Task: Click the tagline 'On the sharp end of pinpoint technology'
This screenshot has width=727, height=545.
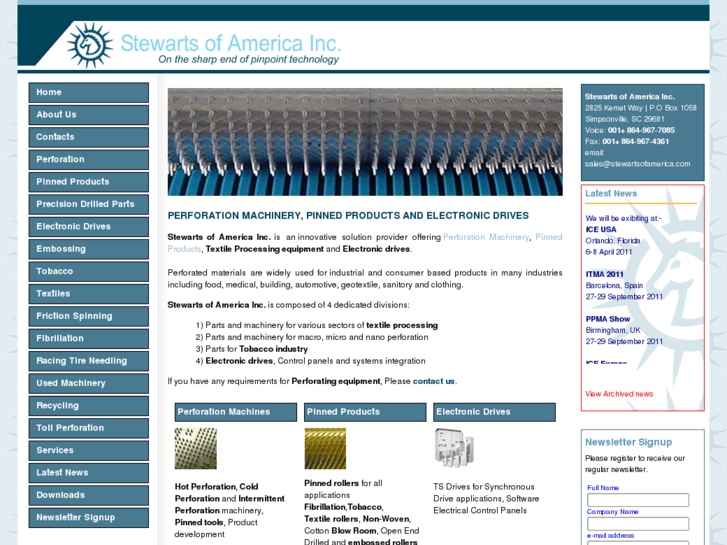Action: tap(249, 59)
